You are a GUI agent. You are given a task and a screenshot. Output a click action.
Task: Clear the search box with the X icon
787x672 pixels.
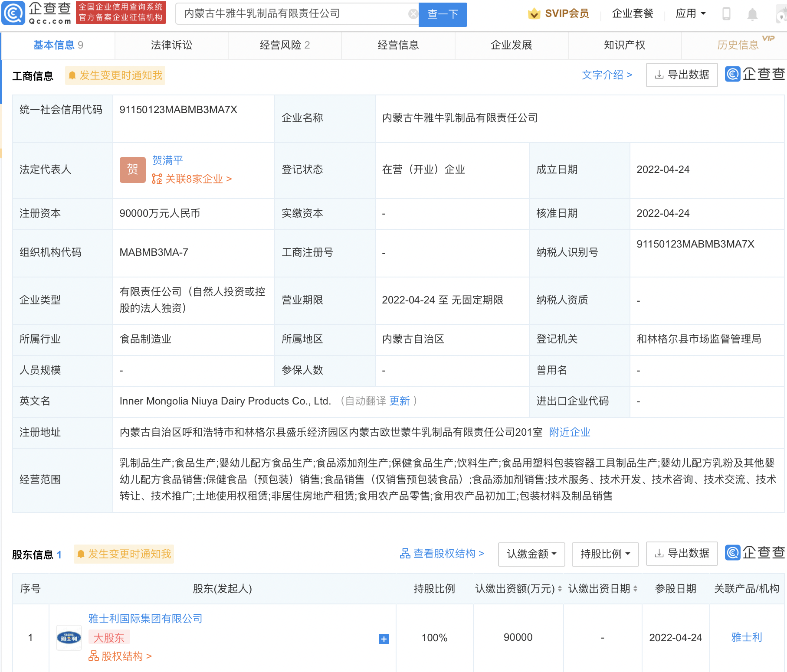click(413, 14)
